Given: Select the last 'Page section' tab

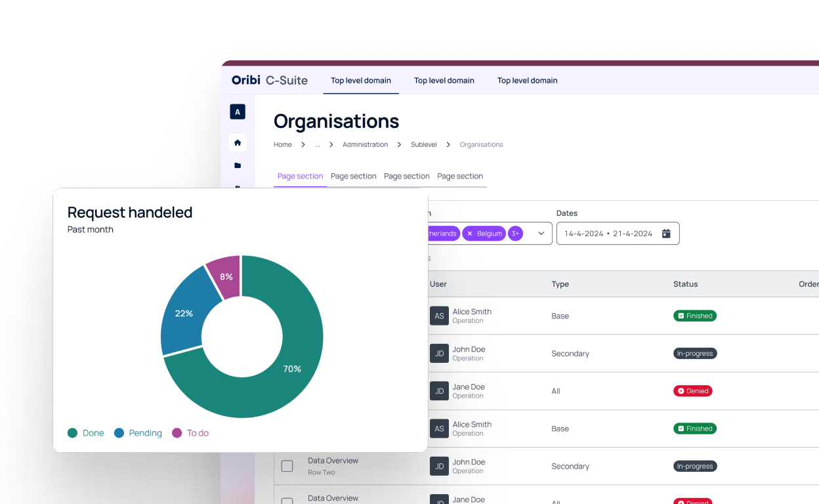Looking at the screenshot, I should click(x=460, y=176).
